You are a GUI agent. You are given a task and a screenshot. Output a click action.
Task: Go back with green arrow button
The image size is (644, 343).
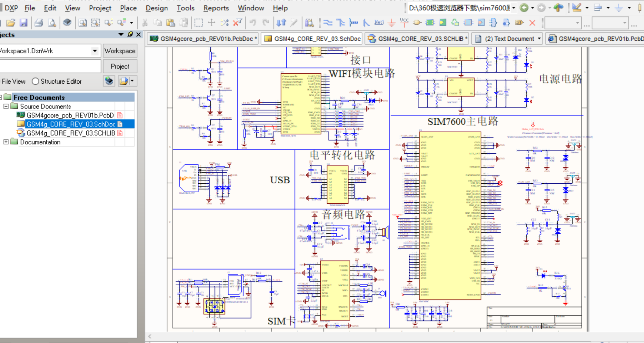tap(524, 8)
